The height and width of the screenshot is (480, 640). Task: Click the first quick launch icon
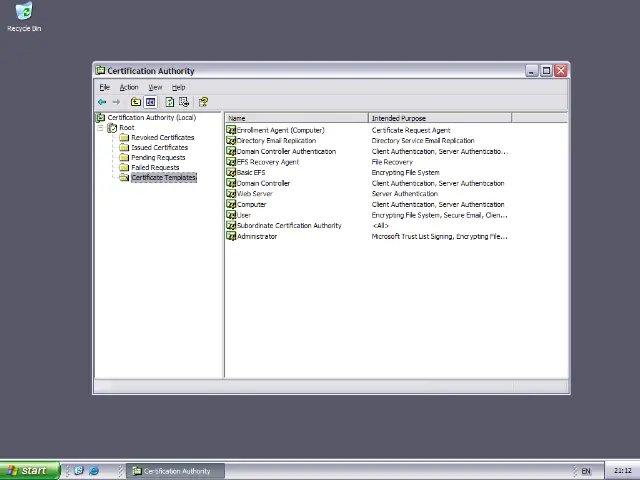(79, 471)
